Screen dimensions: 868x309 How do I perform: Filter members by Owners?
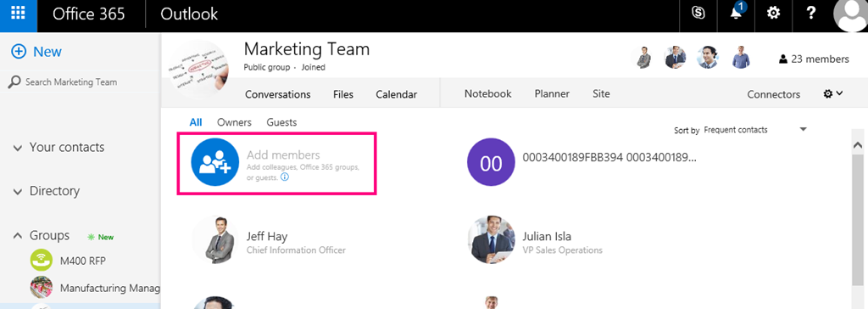tap(234, 122)
